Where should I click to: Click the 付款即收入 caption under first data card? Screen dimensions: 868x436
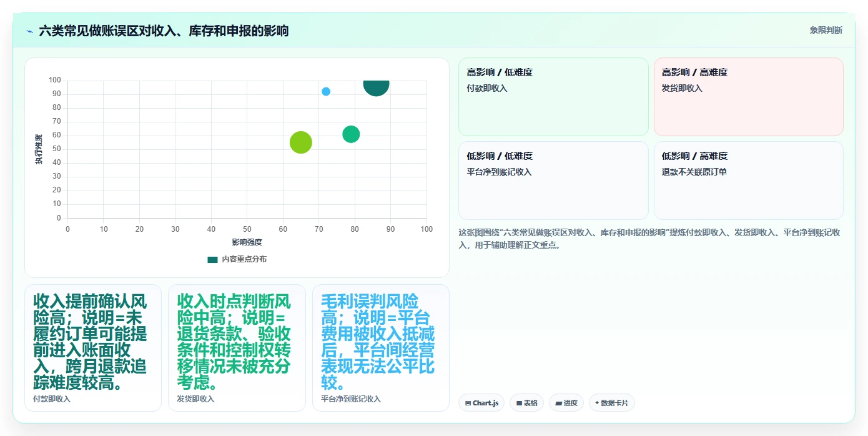52,399
